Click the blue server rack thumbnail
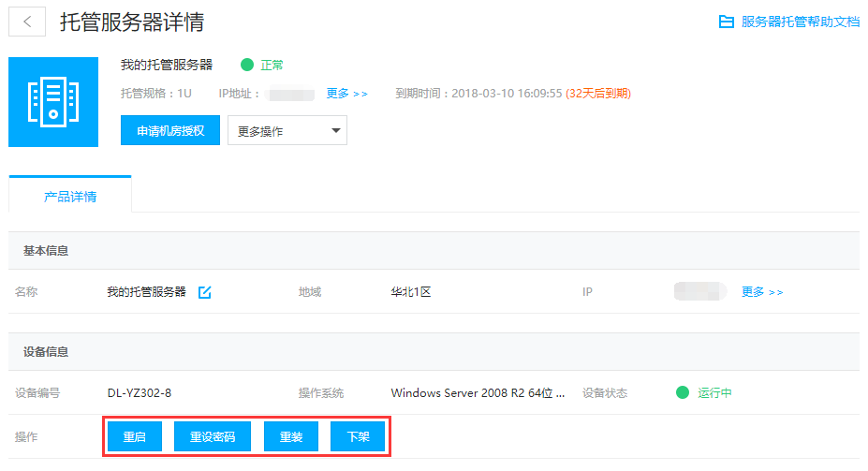 click(x=53, y=102)
